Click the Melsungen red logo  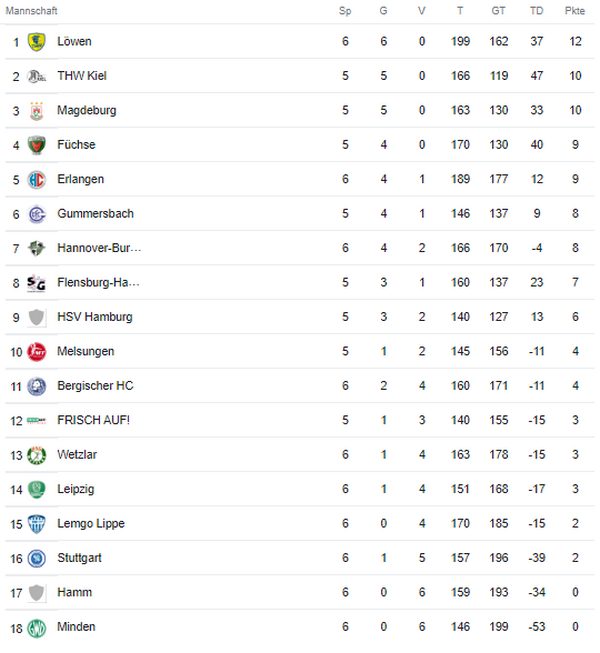[37, 352]
